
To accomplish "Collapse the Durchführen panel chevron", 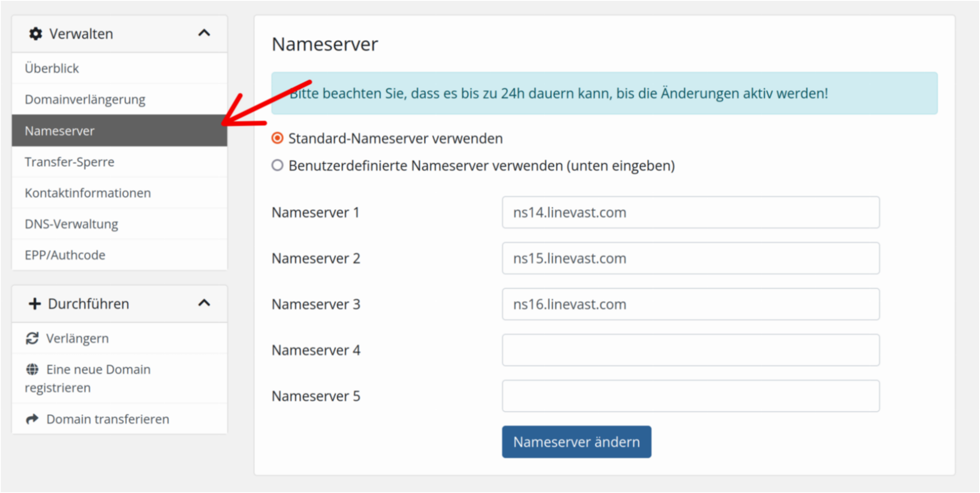I will pyautogui.click(x=204, y=303).
